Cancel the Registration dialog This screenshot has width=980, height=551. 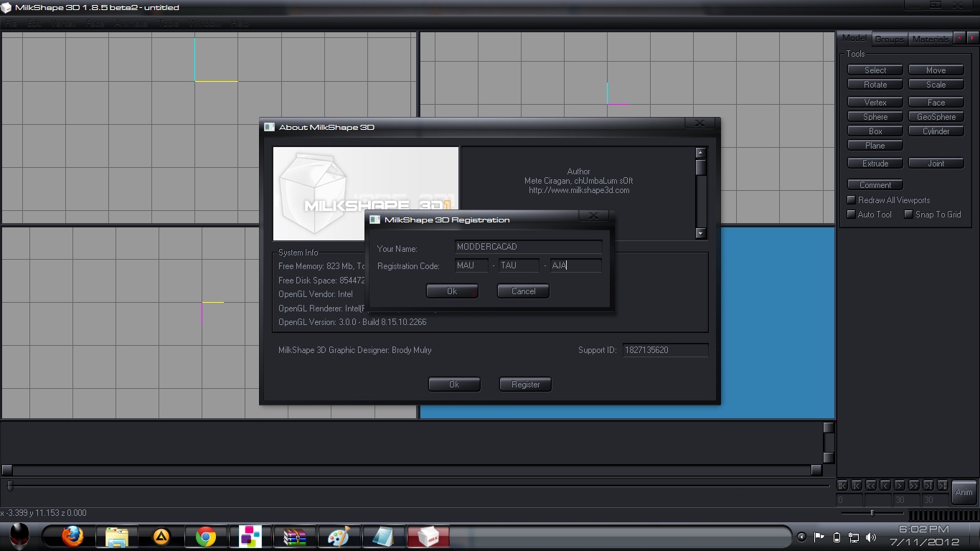click(523, 291)
